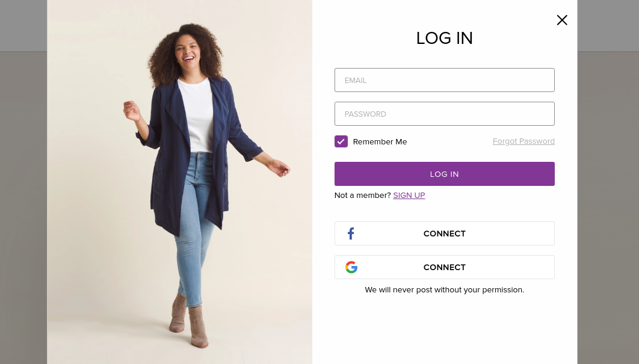Click the model's tan ankle boots
This screenshot has height=364, width=639.
[x=190, y=322]
